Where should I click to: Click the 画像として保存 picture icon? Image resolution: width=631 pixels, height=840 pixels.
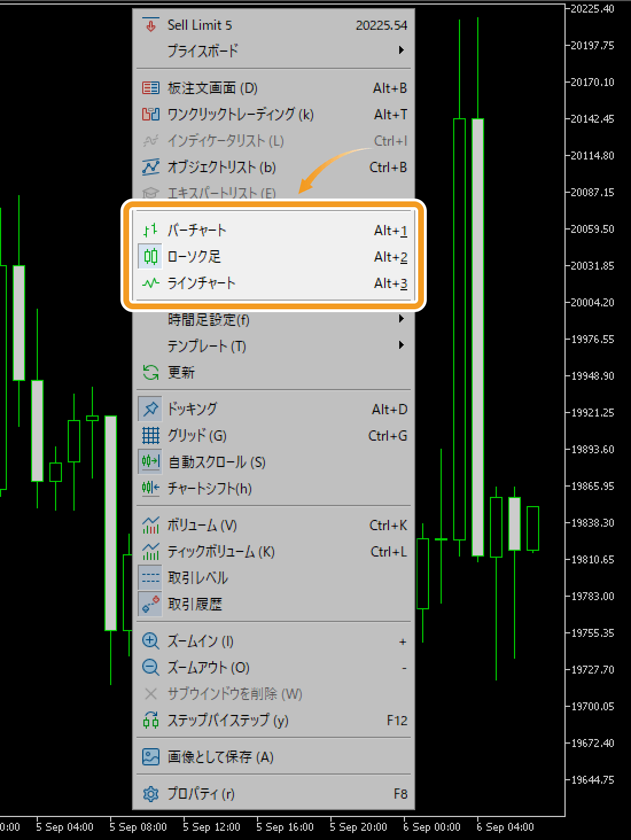(151, 757)
